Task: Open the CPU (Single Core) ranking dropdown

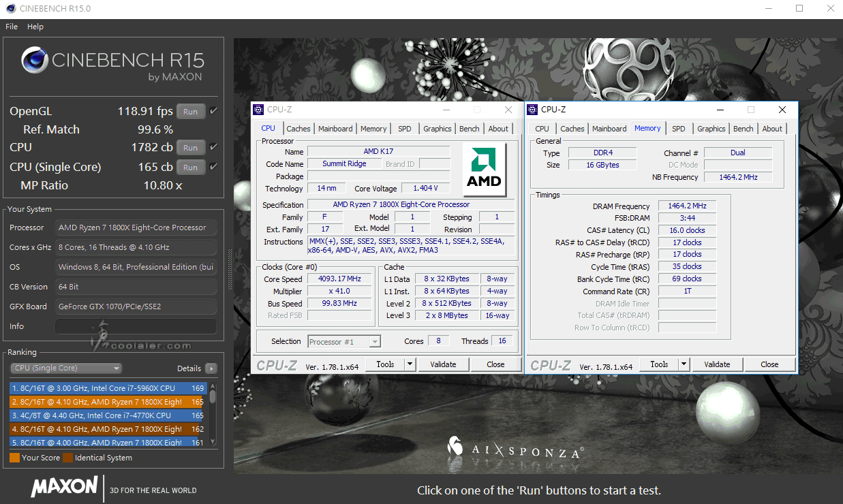Action: [x=66, y=368]
